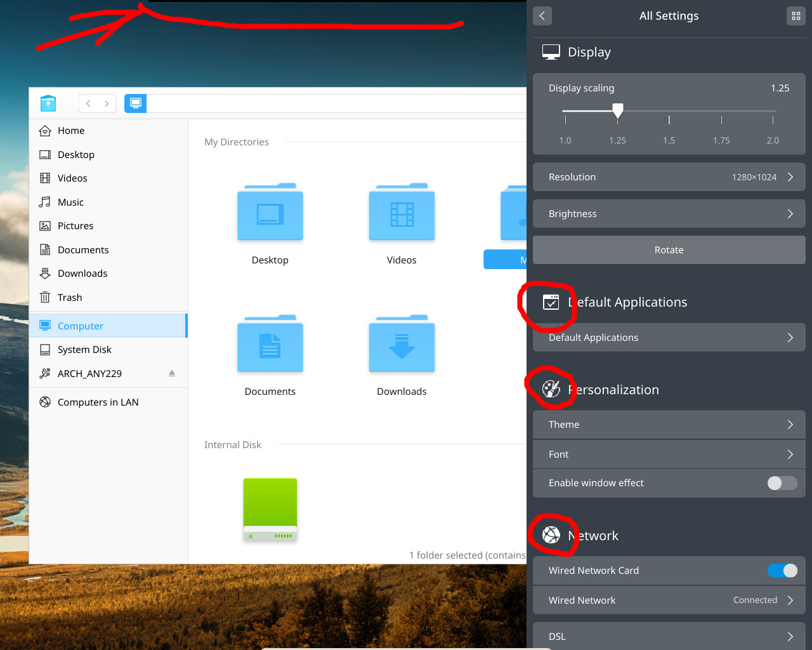Expand the Theme options

point(669,425)
